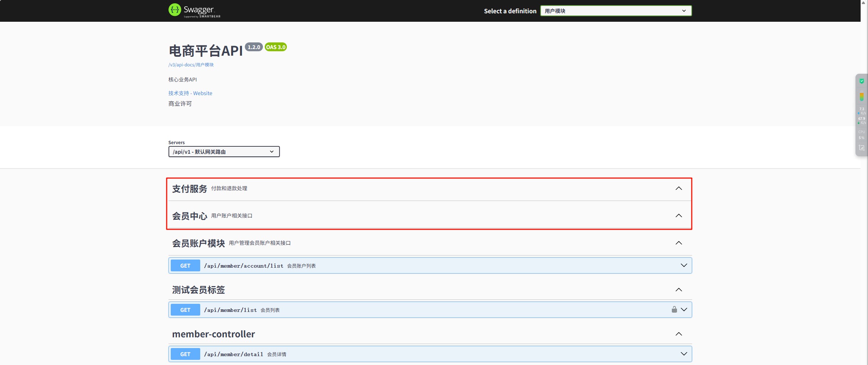The height and width of the screenshot is (365, 868).
Task: Open the Servers dropdown showing /api/v1
Action: (x=224, y=152)
